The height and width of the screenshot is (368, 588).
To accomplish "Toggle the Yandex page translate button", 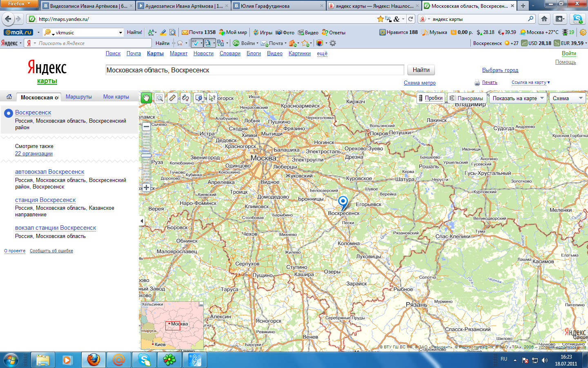I will point(209,43).
